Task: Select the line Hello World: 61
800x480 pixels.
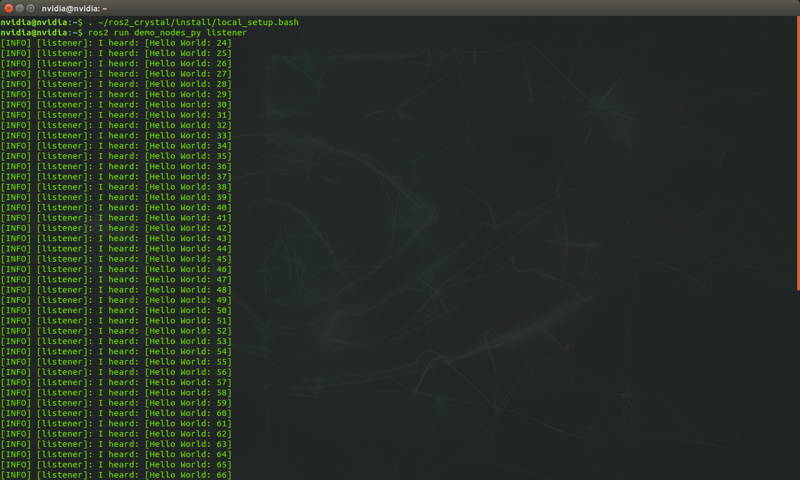Action: pos(116,423)
